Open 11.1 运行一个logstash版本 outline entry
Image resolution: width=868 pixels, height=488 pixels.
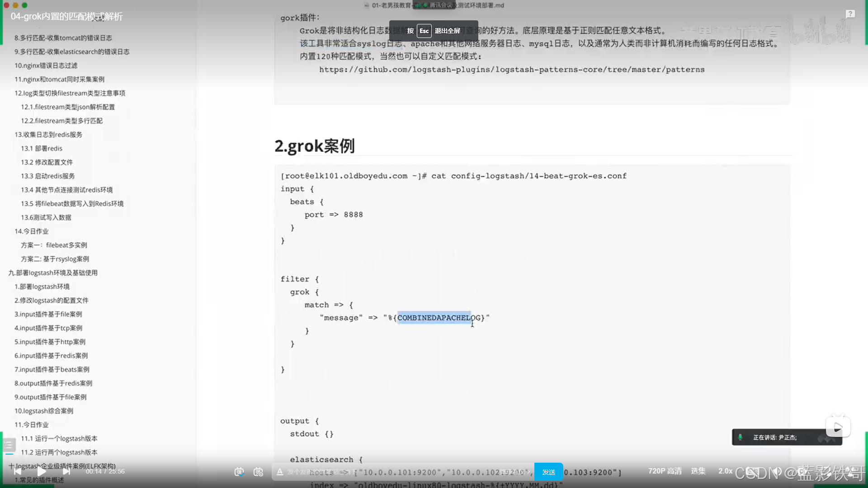coord(59,439)
